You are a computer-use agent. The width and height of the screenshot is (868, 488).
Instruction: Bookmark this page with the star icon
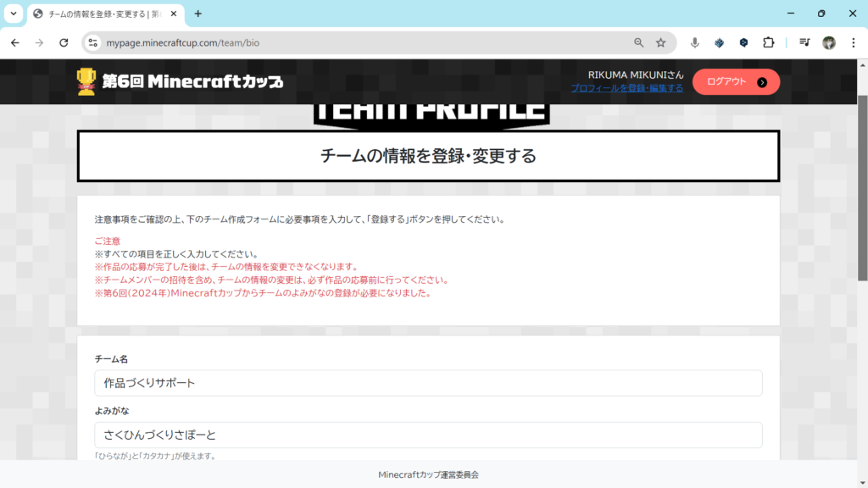pos(661,42)
